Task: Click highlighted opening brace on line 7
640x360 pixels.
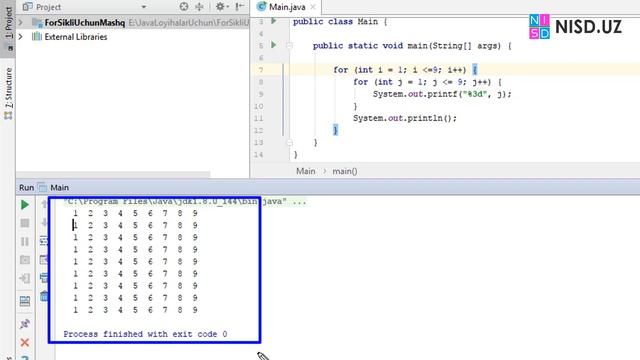Action: (475, 70)
